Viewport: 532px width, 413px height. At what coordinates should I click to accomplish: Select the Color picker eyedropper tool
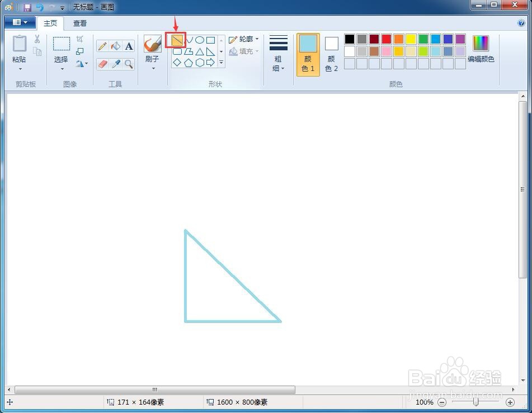[116, 64]
